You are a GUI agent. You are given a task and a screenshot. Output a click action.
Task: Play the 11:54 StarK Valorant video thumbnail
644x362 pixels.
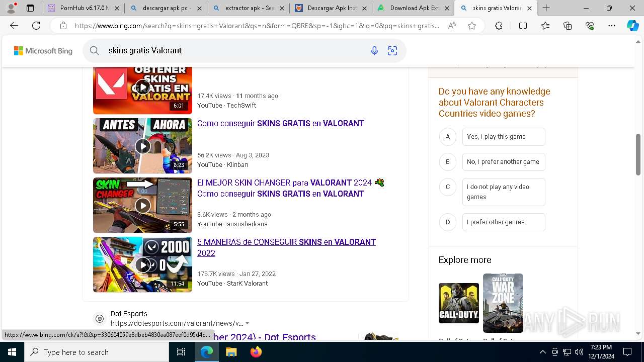(142, 264)
